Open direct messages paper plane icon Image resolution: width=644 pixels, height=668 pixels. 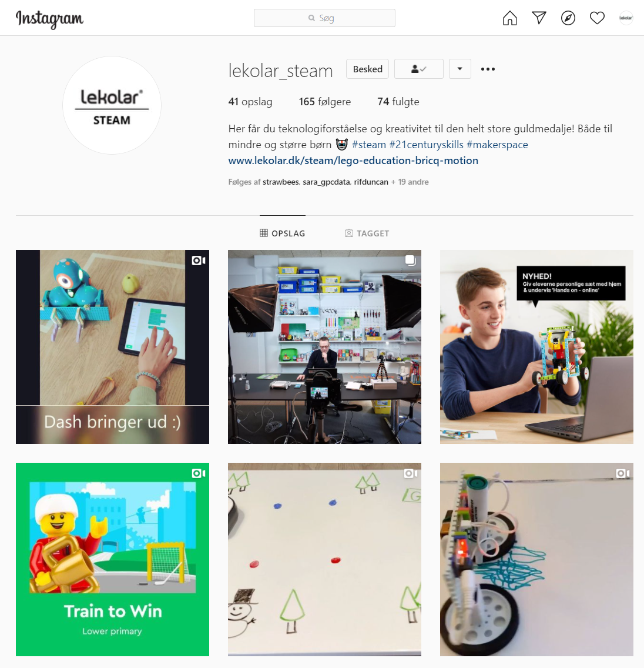tap(539, 18)
